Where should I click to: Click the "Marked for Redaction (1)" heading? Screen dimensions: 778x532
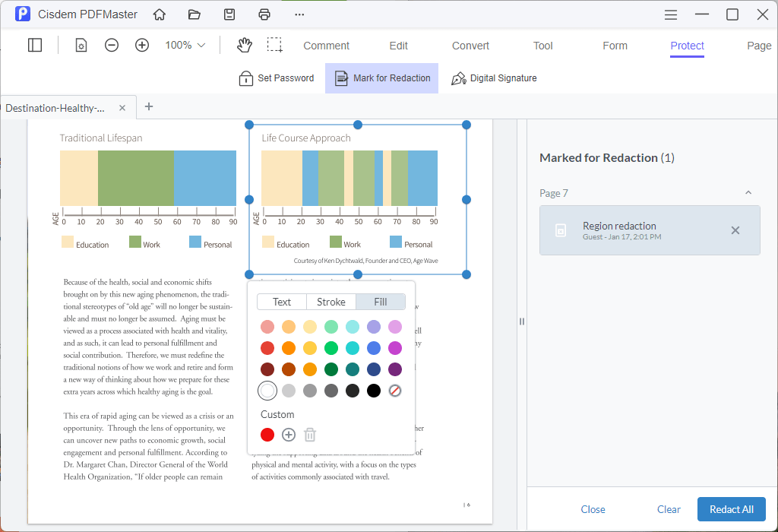tap(607, 158)
